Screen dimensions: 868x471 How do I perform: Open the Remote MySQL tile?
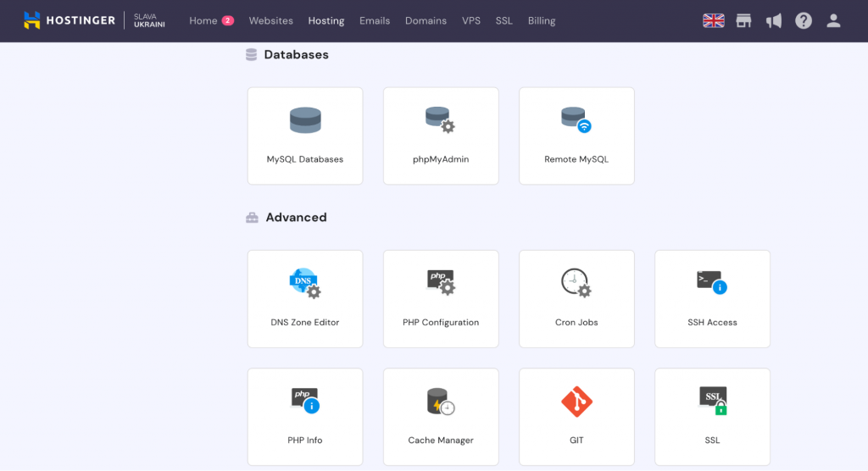[576, 136]
